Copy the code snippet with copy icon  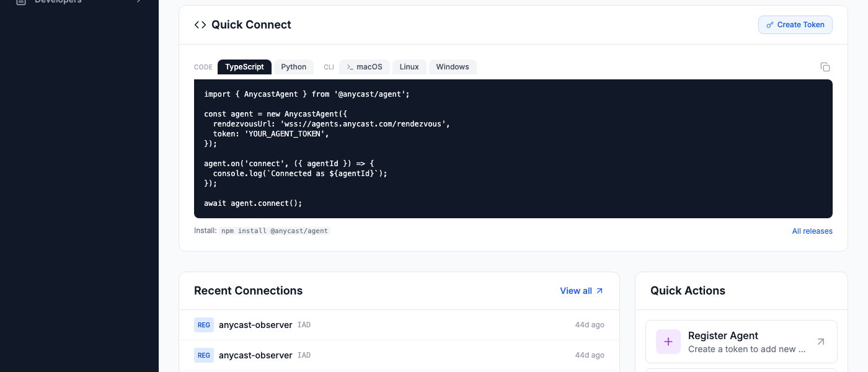tap(825, 67)
